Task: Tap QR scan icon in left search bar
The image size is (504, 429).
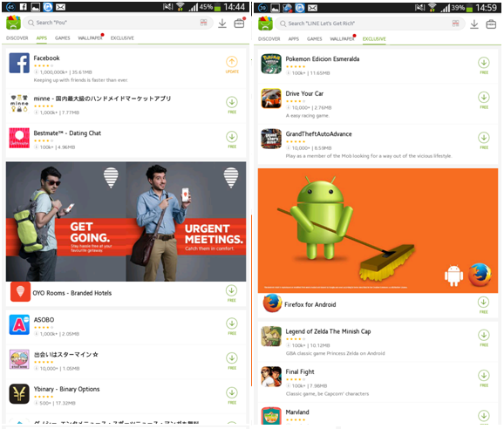Action: pyautogui.click(x=204, y=23)
